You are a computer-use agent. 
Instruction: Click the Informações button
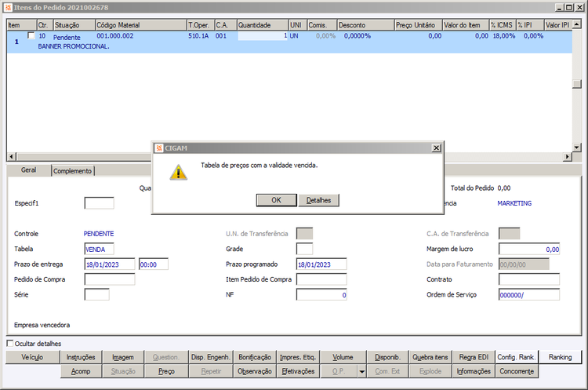[x=474, y=371]
